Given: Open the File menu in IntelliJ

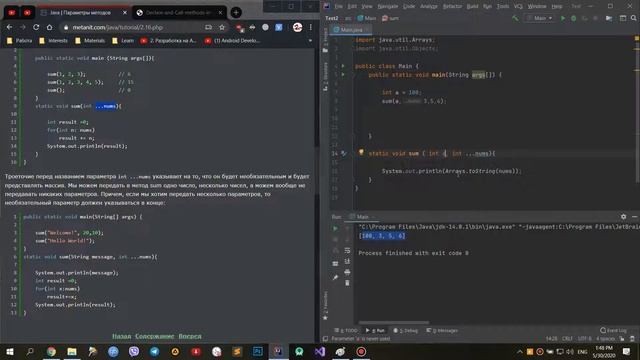Looking at the screenshot, I should tap(339, 6).
